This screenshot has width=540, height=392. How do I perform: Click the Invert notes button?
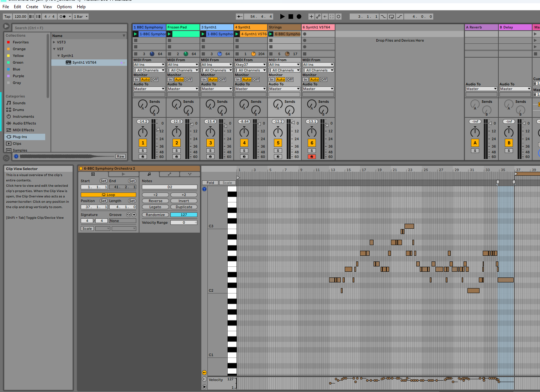point(184,201)
